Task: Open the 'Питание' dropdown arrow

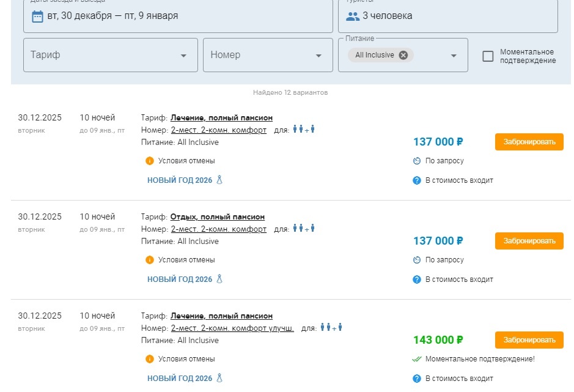Action: click(x=454, y=56)
